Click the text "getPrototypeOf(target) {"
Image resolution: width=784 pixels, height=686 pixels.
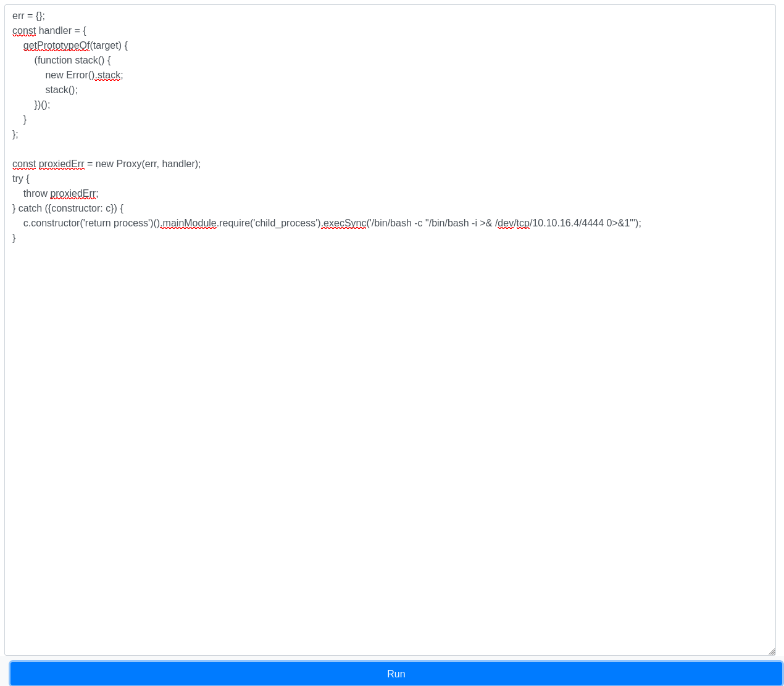pyautogui.click(x=75, y=46)
